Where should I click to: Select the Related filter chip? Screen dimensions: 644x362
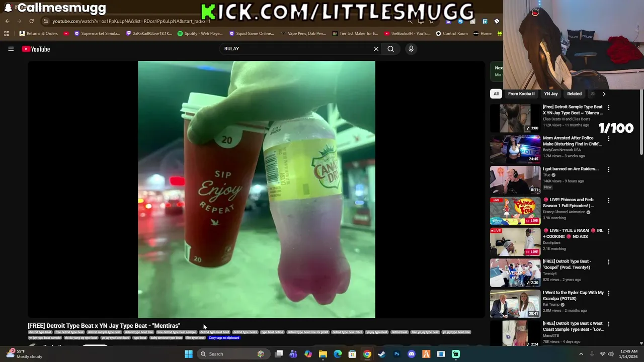click(x=574, y=94)
